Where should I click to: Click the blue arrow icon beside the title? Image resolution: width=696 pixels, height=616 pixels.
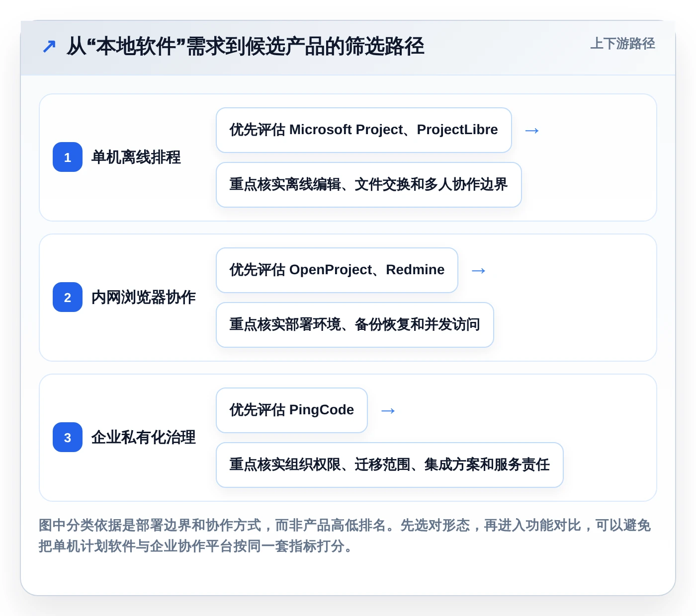[x=49, y=47]
